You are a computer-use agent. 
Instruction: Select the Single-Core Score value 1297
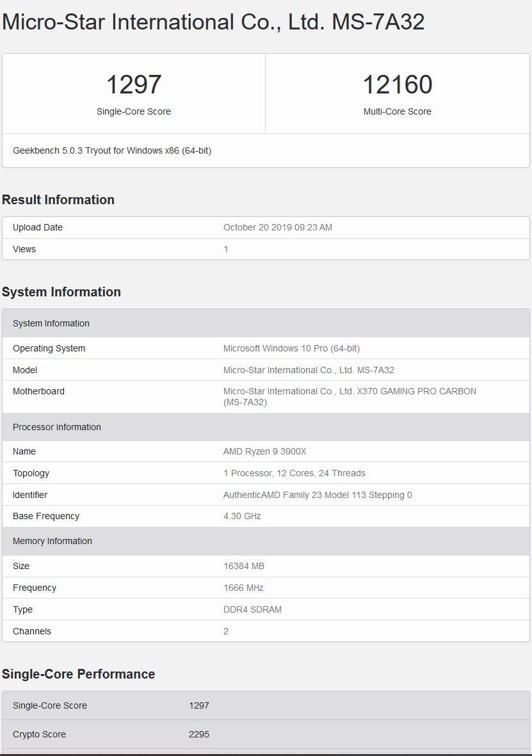pyautogui.click(x=134, y=84)
